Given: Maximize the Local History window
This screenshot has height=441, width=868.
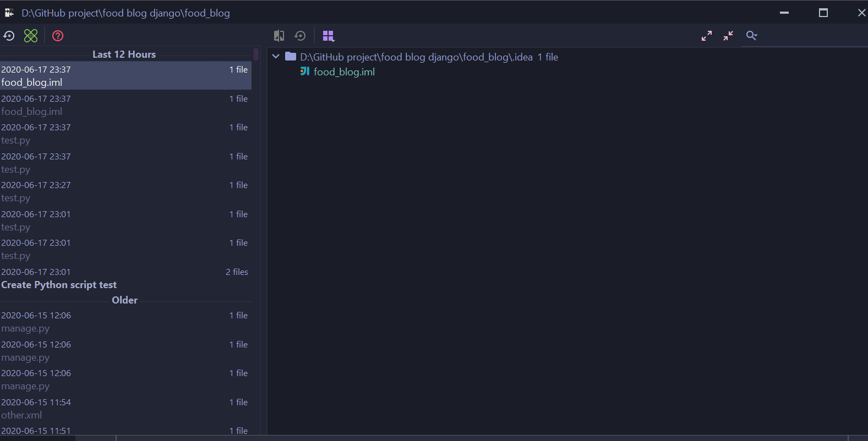Looking at the screenshot, I should (823, 13).
